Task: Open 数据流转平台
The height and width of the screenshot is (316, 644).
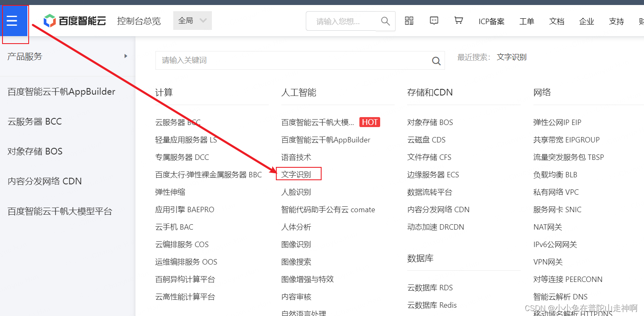Action: pos(430,192)
